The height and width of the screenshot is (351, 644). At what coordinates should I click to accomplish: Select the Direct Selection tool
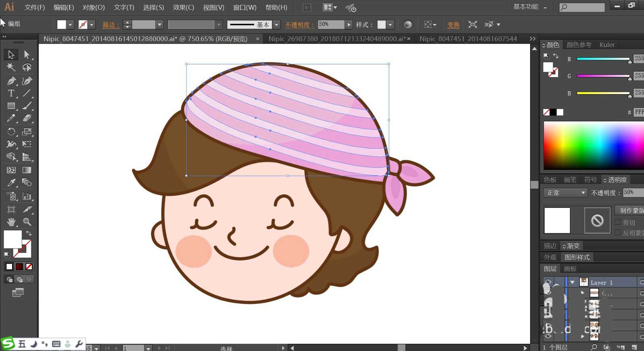pyautogui.click(x=27, y=54)
